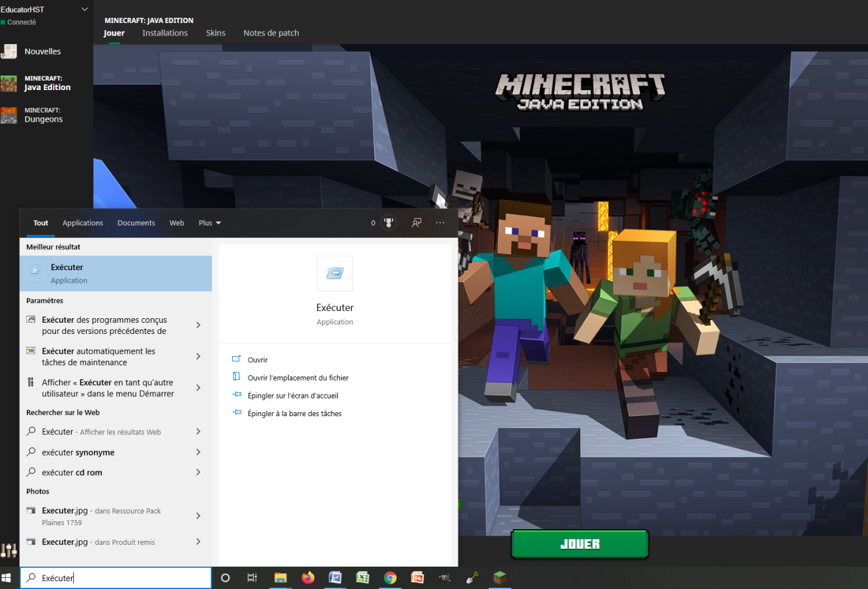Switch to Jouer tab
This screenshot has height=589, width=868.
point(114,33)
